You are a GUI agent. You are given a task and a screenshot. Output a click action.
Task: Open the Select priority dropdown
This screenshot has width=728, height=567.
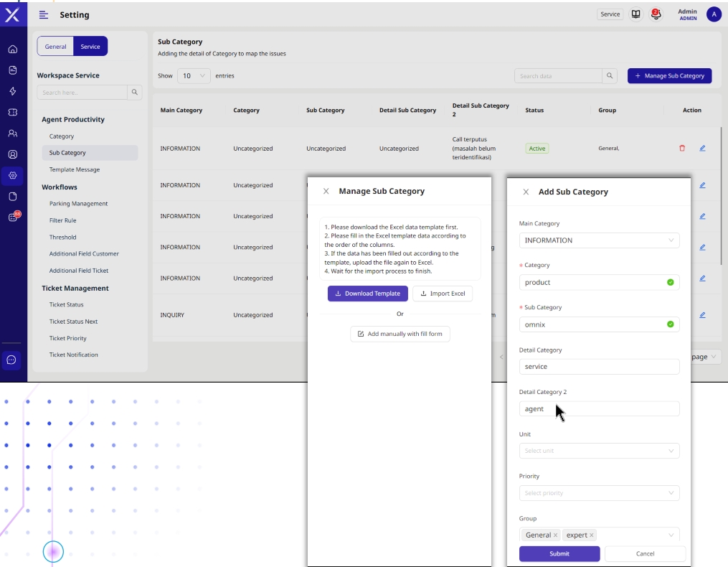599,493
